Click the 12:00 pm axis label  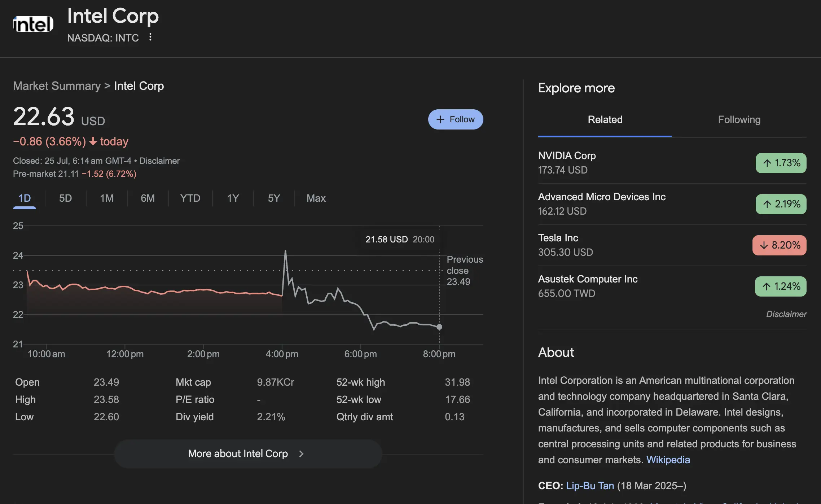(125, 354)
